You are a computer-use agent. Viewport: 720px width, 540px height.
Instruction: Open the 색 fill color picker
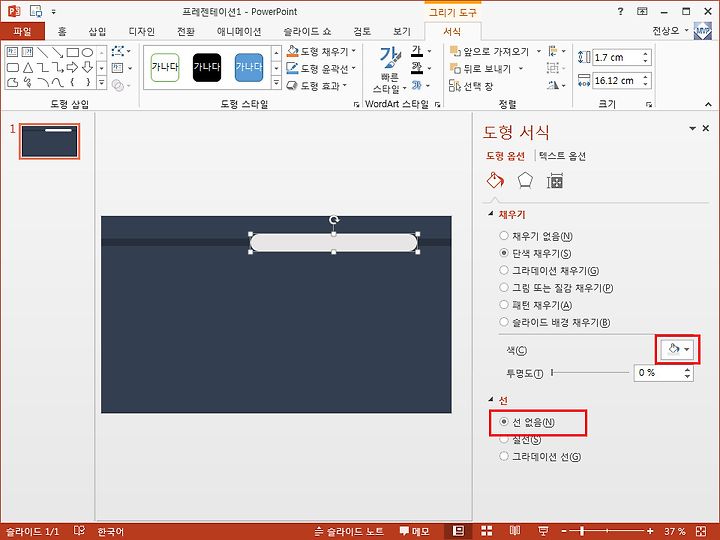pyautogui.click(x=678, y=349)
